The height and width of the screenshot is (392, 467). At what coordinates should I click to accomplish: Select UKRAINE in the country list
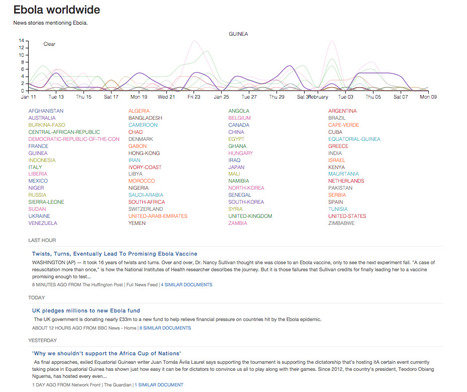pyautogui.click(x=39, y=216)
